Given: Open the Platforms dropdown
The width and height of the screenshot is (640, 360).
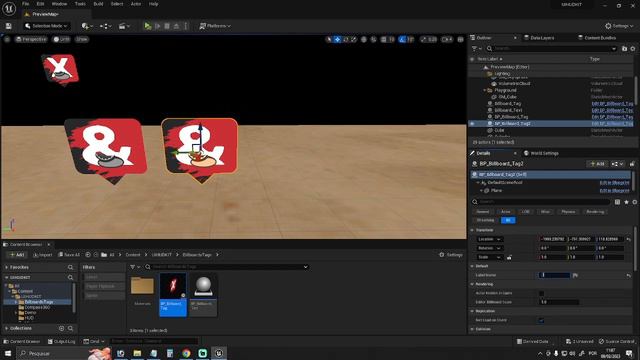Looking at the screenshot, I should [215, 26].
